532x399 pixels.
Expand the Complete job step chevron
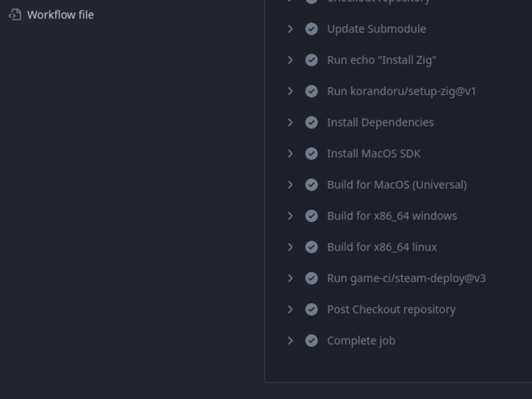click(290, 340)
